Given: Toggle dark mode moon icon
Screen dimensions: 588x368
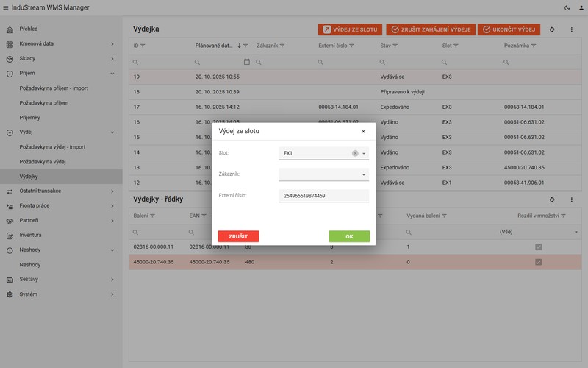Looking at the screenshot, I should (567, 8).
